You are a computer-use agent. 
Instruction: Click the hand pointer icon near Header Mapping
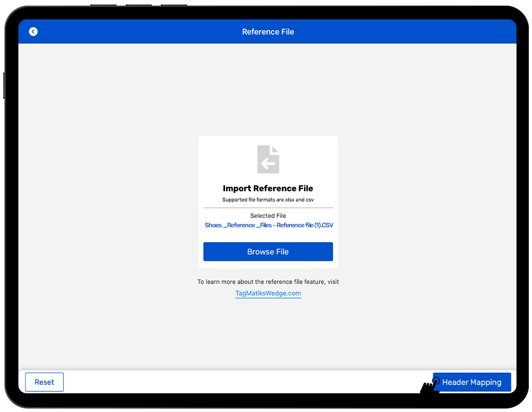(x=430, y=388)
